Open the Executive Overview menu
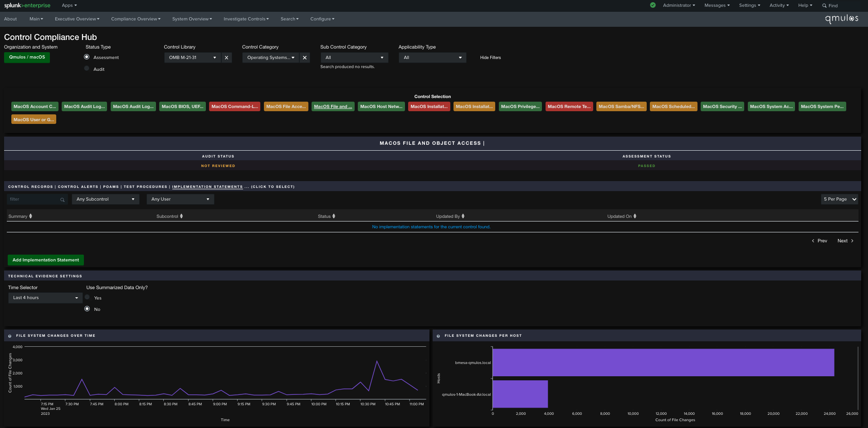 (77, 19)
